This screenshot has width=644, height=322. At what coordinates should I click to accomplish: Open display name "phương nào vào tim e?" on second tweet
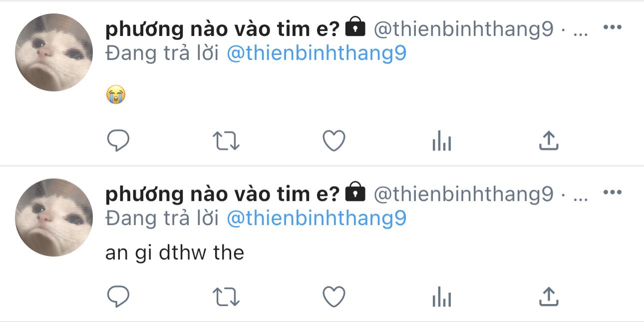pyautogui.click(x=223, y=195)
